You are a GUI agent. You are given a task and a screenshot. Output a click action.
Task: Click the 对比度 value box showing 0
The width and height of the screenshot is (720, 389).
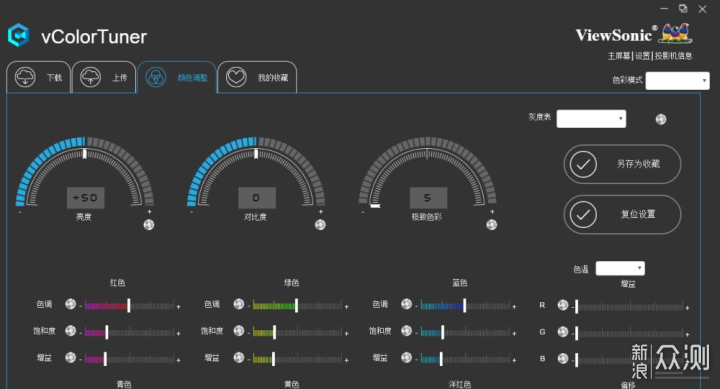coord(257,197)
